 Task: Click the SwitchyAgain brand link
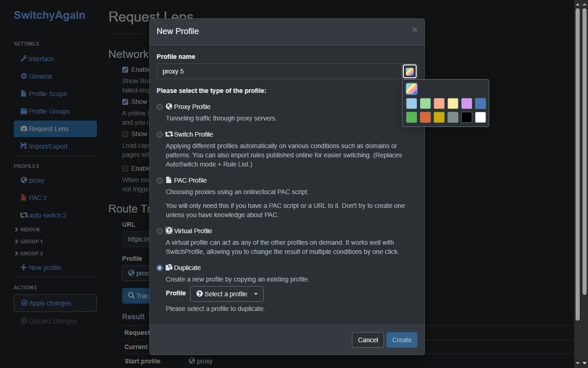click(50, 15)
